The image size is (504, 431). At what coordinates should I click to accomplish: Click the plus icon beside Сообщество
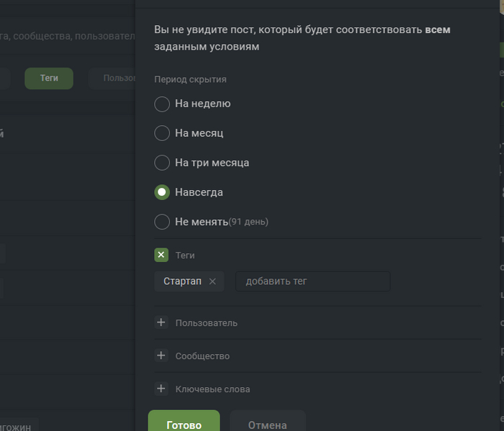(x=161, y=355)
